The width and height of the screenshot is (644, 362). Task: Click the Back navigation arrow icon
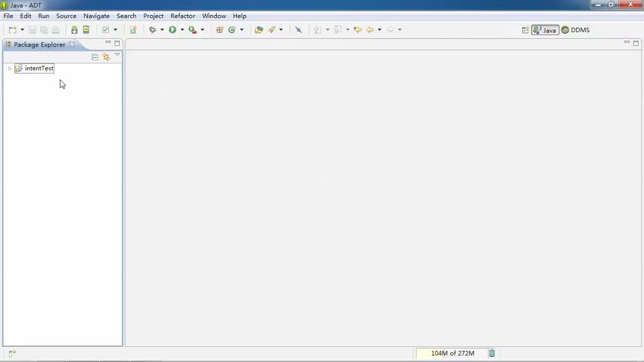coord(370,30)
